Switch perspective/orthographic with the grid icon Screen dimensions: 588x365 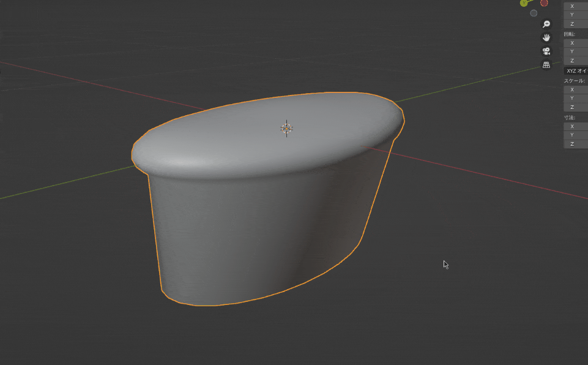click(x=546, y=64)
